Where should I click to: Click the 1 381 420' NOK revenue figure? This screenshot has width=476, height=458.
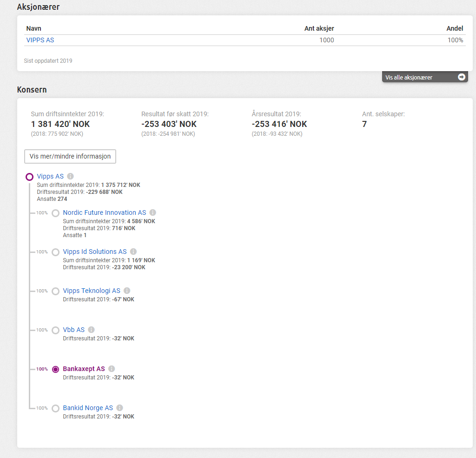pos(60,124)
